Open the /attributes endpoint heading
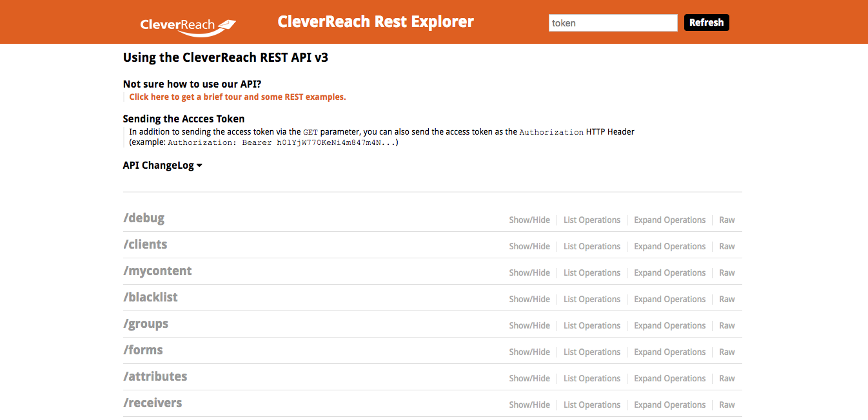 pos(155,376)
